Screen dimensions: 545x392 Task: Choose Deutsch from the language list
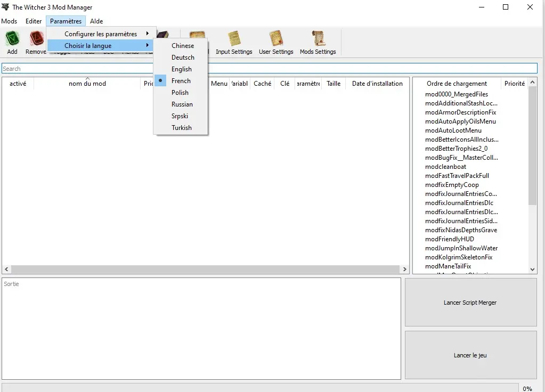click(x=183, y=58)
